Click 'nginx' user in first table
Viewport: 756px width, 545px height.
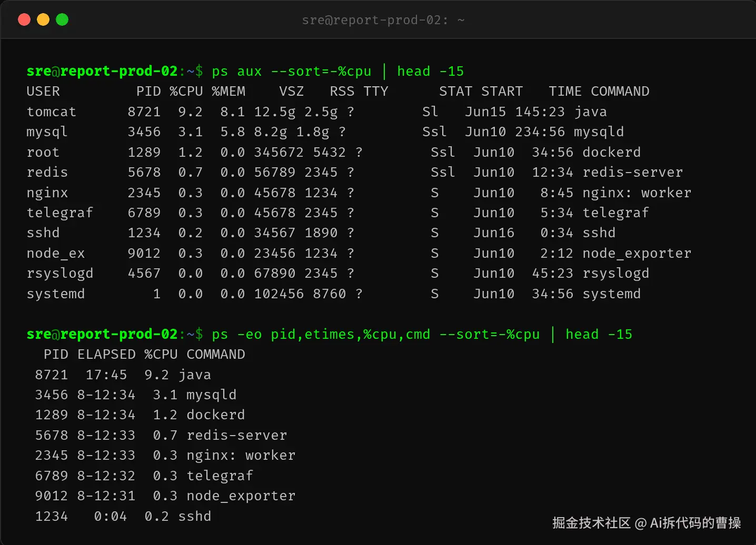tap(47, 193)
